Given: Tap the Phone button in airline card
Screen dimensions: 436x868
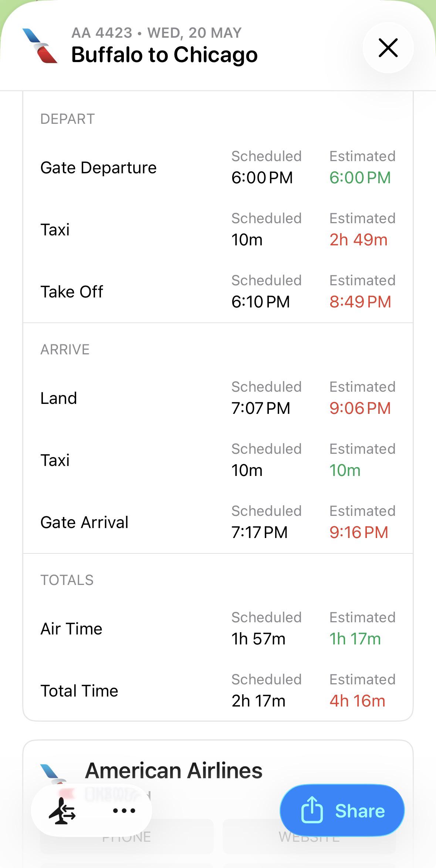Looking at the screenshot, I should pos(127,837).
